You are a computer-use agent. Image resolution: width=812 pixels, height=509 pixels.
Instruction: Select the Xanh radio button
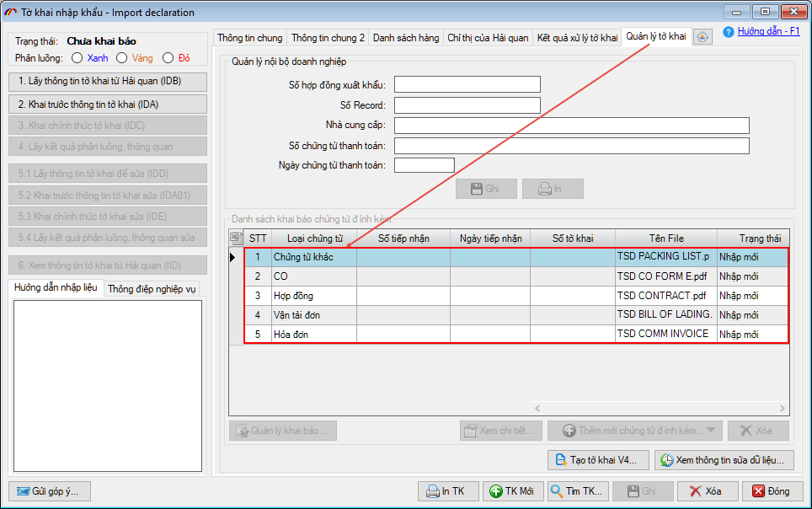[x=77, y=58]
